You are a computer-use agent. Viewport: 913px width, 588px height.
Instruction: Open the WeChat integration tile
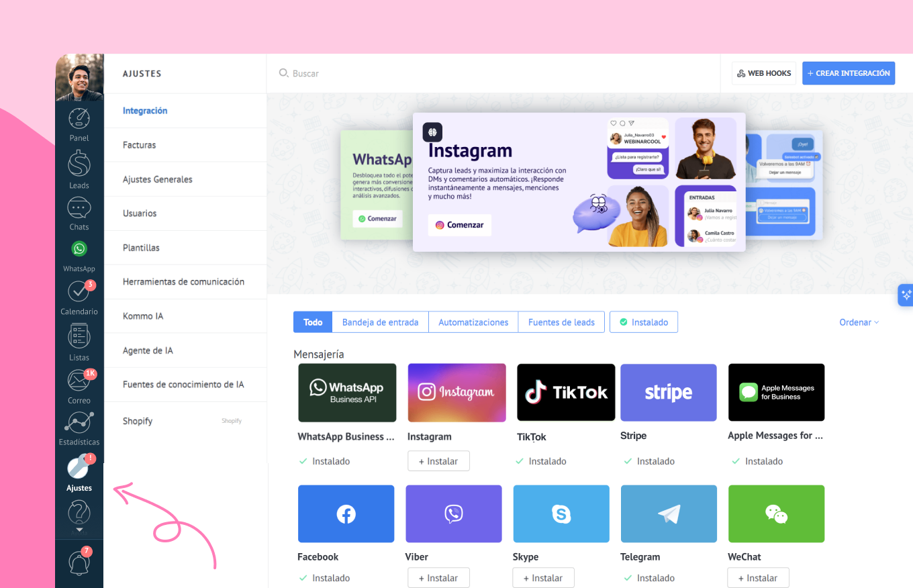(x=776, y=514)
